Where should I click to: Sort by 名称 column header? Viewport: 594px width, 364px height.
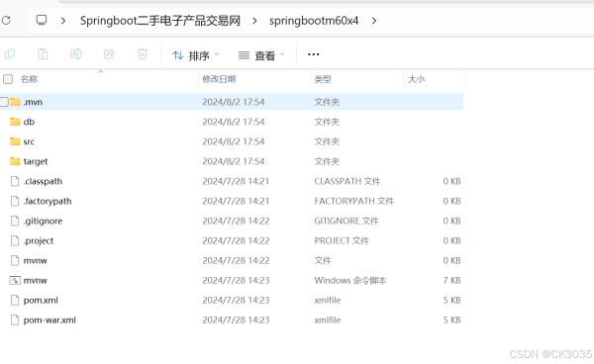click(29, 79)
